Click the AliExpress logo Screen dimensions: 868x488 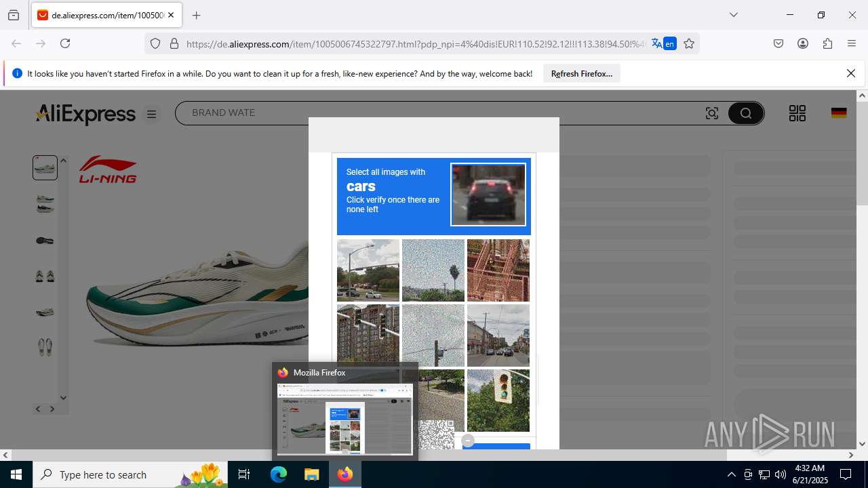85,114
